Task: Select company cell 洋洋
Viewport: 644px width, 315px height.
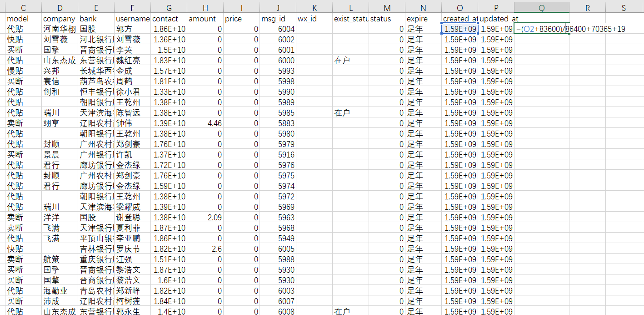Action: pos(60,218)
